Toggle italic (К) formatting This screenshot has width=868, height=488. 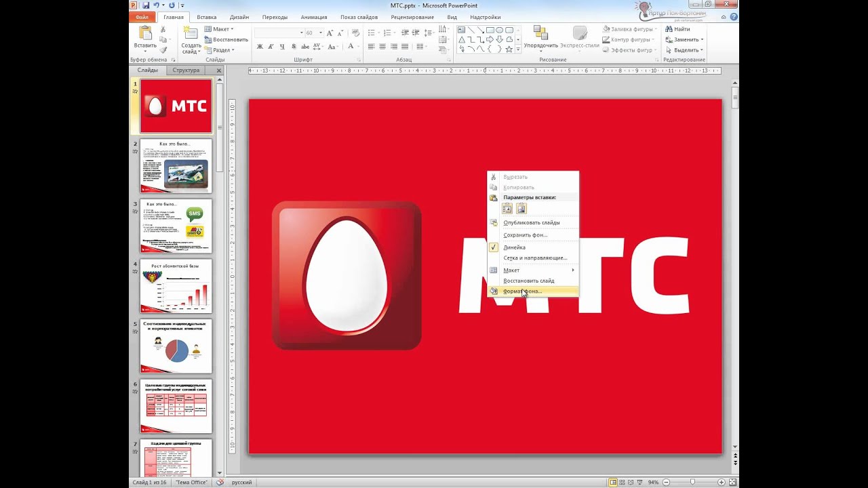tap(271, 47)
